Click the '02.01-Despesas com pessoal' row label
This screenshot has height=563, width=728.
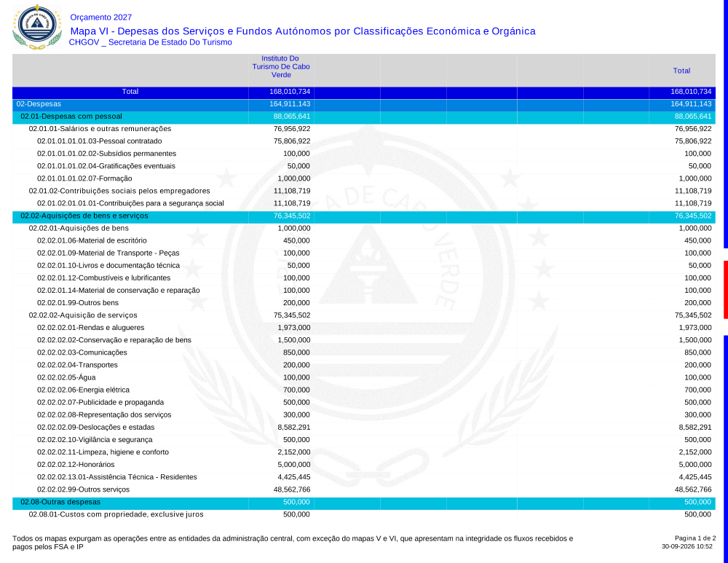(71, 117)
